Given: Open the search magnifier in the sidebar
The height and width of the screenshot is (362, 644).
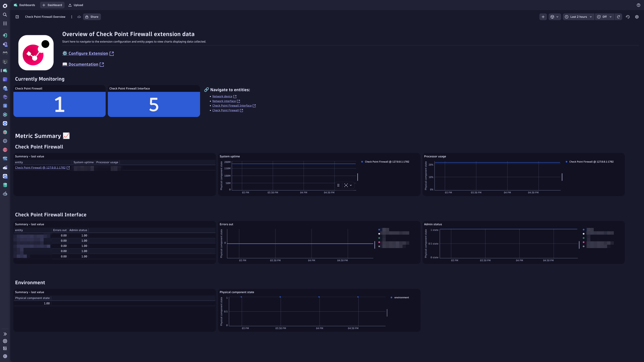Looking at the screenshot, I should tap(5, 15).
